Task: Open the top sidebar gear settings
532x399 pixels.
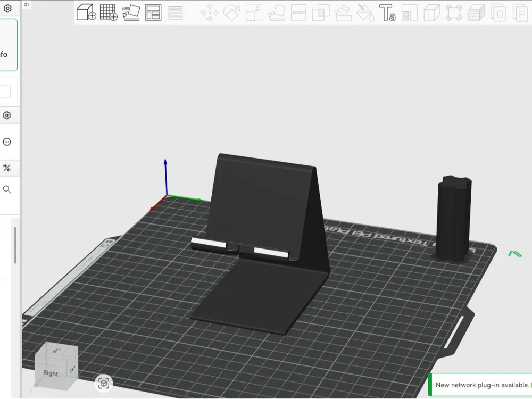Action: (x=7, y=8)
